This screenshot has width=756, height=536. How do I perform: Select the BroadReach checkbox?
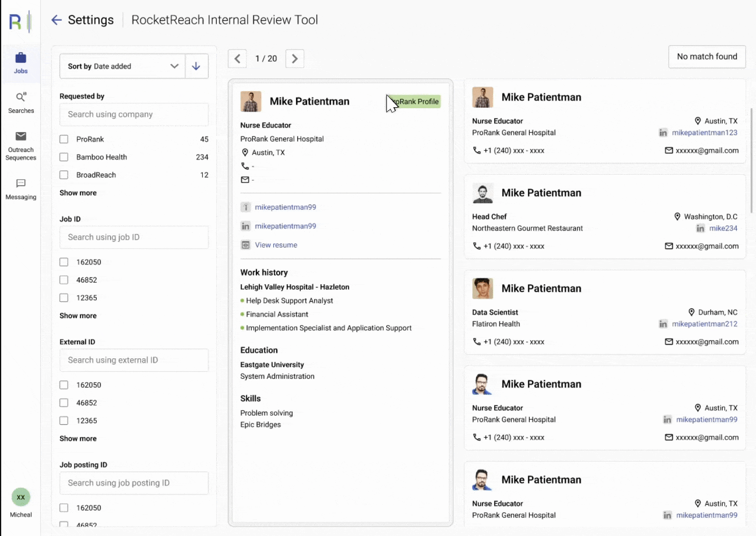(x=64, y=175)
